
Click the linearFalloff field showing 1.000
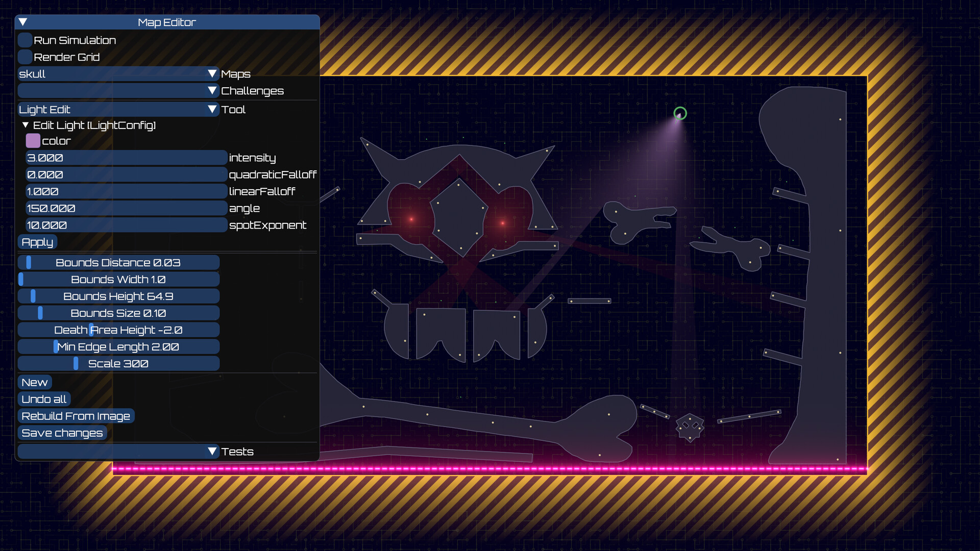pos(127,191)
